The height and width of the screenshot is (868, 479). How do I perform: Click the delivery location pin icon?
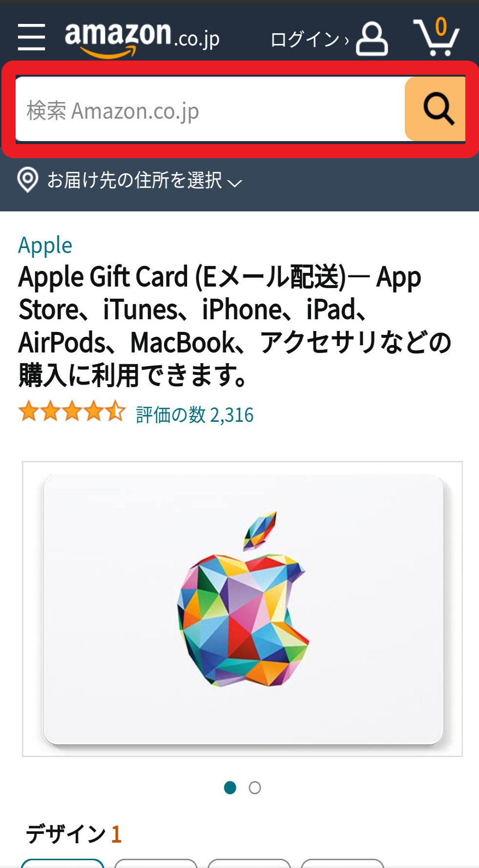tap(28, 180)
